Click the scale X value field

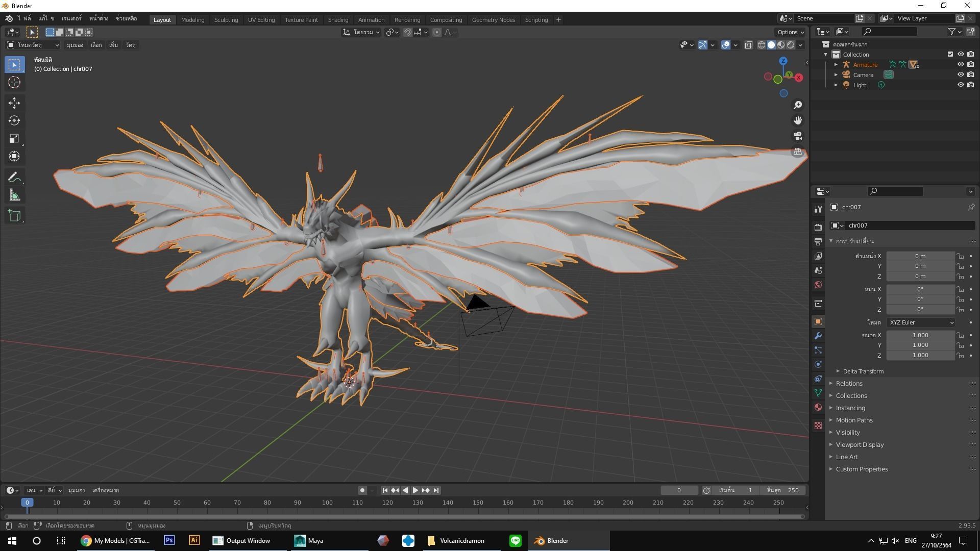coord(920,335)
